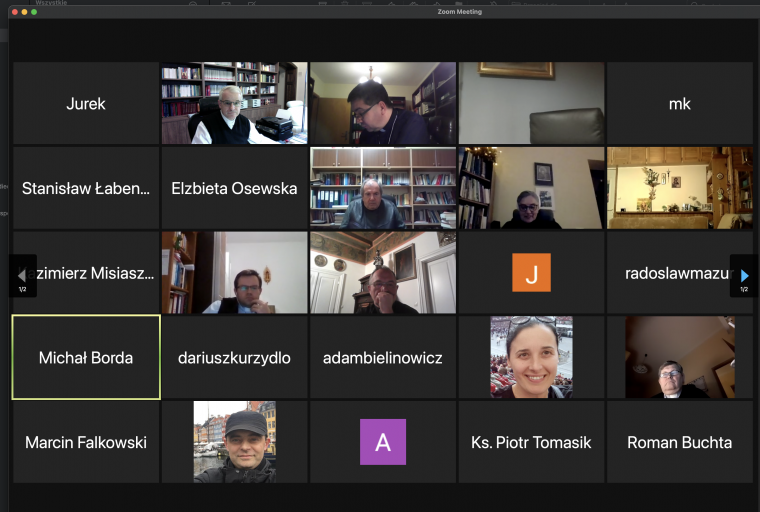
Task: Click the radoslawmazur participant tile
Action: click(x=680, y=272)
